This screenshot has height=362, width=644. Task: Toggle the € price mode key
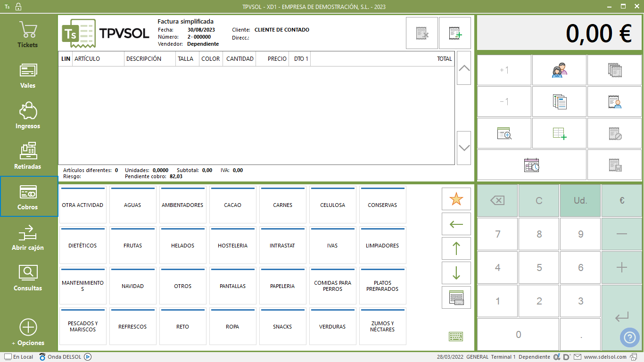622,200
